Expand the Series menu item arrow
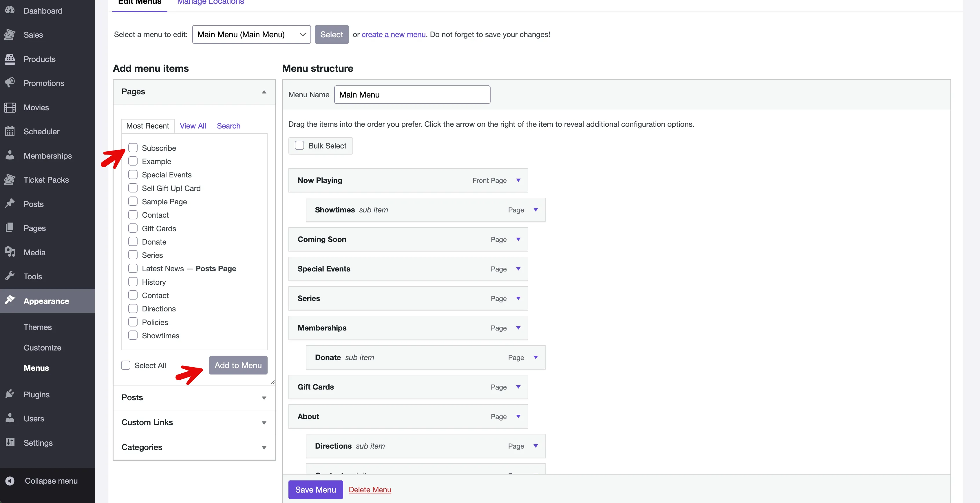Image resolution: width=980 pixels, height=503 pixels. [x=518, y=298]
